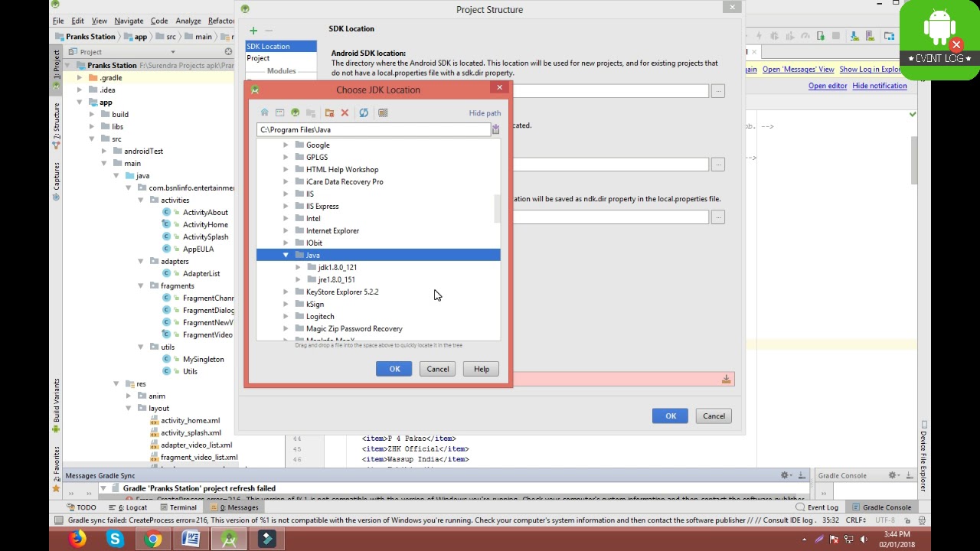Expand the .gradle folder in project tree
This screenshot has height=551, width=980.
[x=79, y=77]
